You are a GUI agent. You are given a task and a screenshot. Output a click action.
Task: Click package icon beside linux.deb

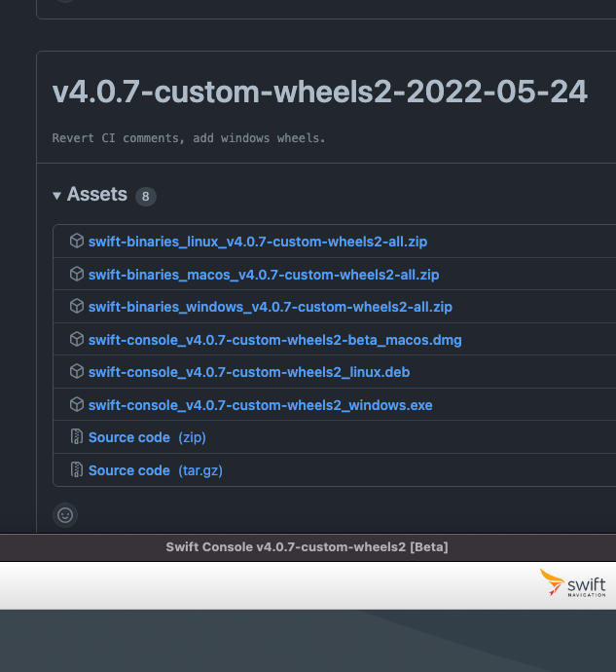[x=77, y=372]
